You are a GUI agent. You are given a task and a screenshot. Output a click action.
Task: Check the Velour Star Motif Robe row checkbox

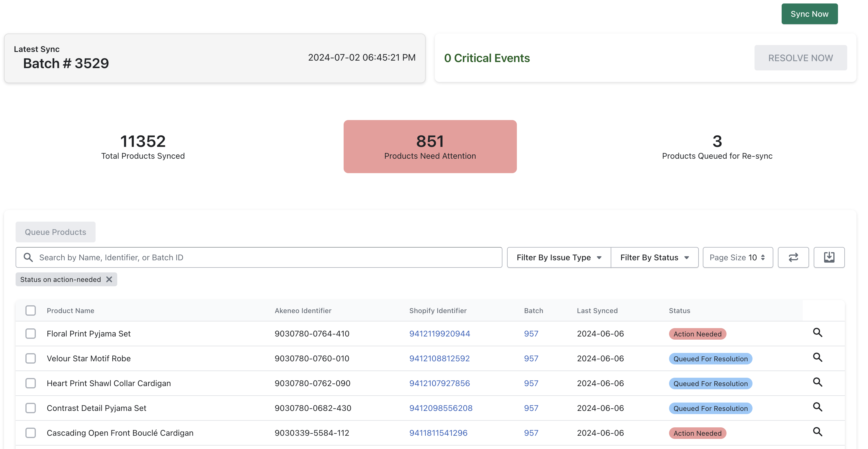[x=30, y=358]
